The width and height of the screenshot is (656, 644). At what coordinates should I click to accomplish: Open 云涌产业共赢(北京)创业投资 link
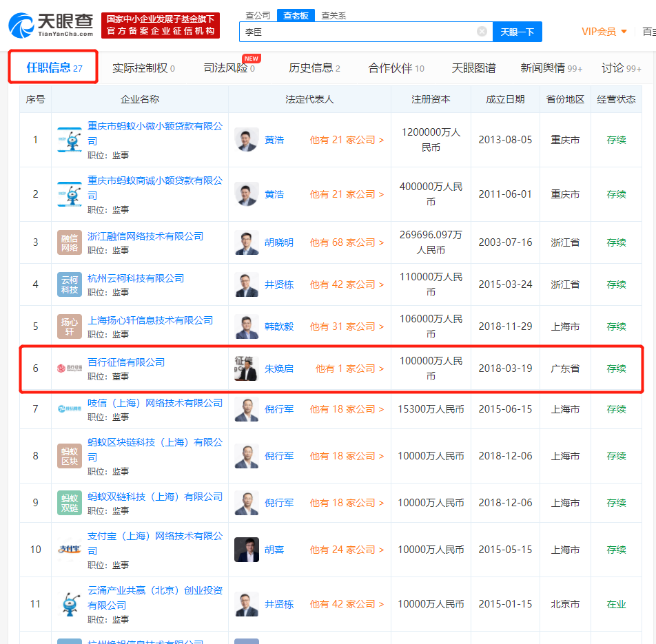(x=155, y=597)
